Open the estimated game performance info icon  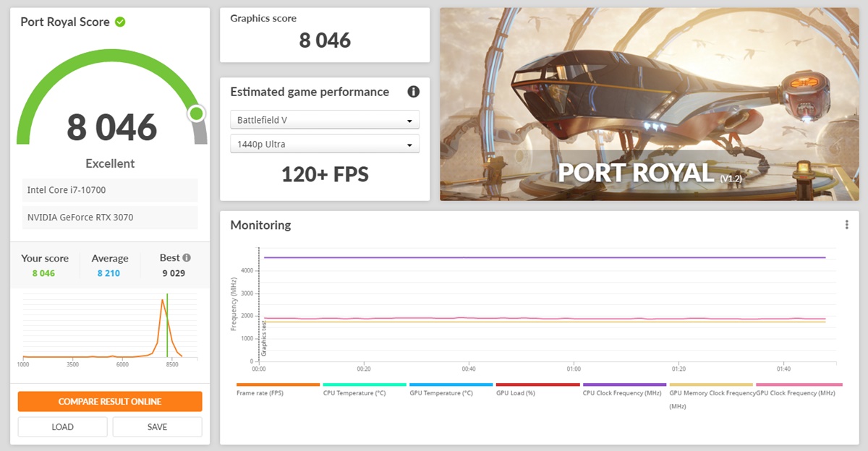pyautogui.click(x=414, y=92)
